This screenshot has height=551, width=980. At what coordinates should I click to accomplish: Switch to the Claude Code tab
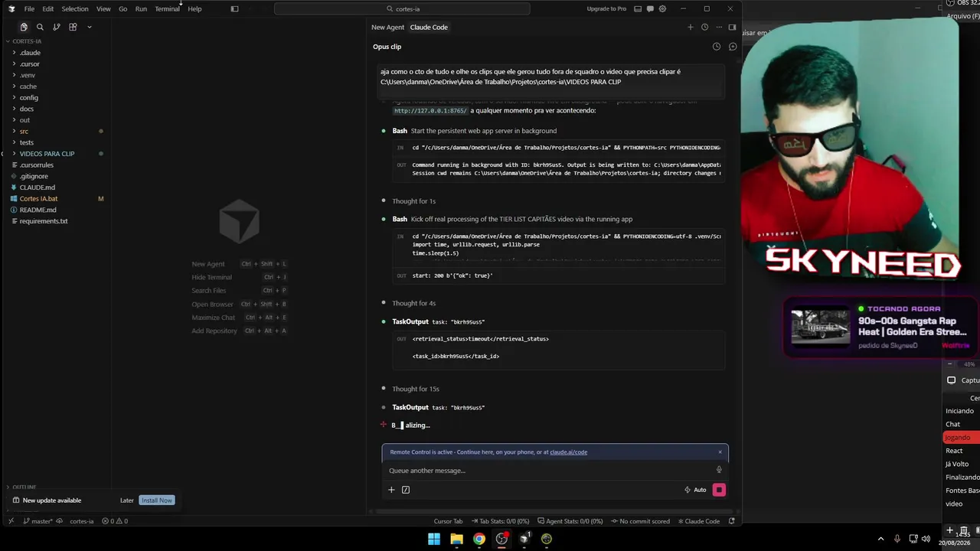click(x=429, y=27)
